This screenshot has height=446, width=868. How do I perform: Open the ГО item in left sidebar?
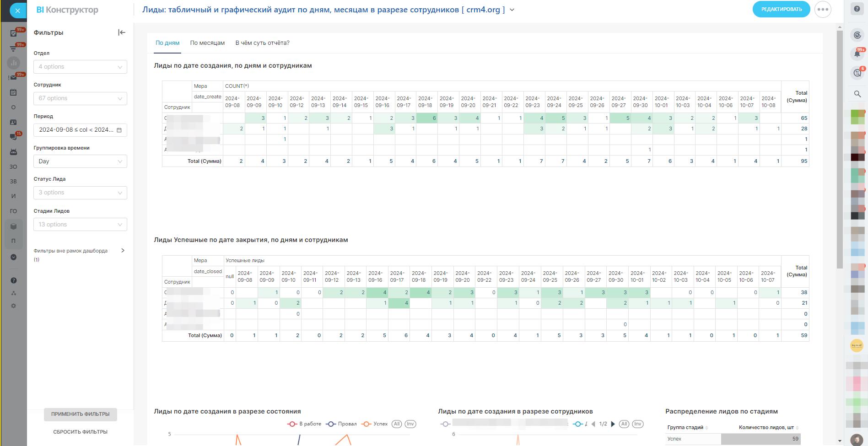click(13, 211)
